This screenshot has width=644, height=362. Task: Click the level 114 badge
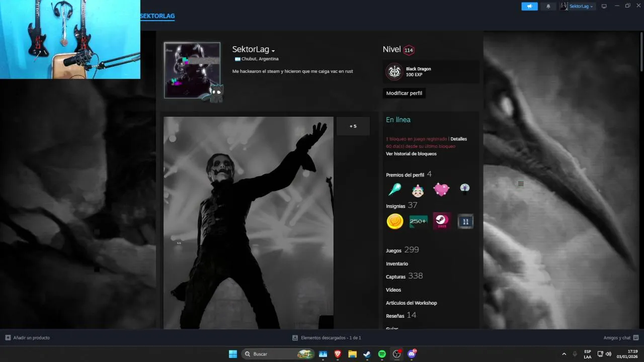point(409,50)
